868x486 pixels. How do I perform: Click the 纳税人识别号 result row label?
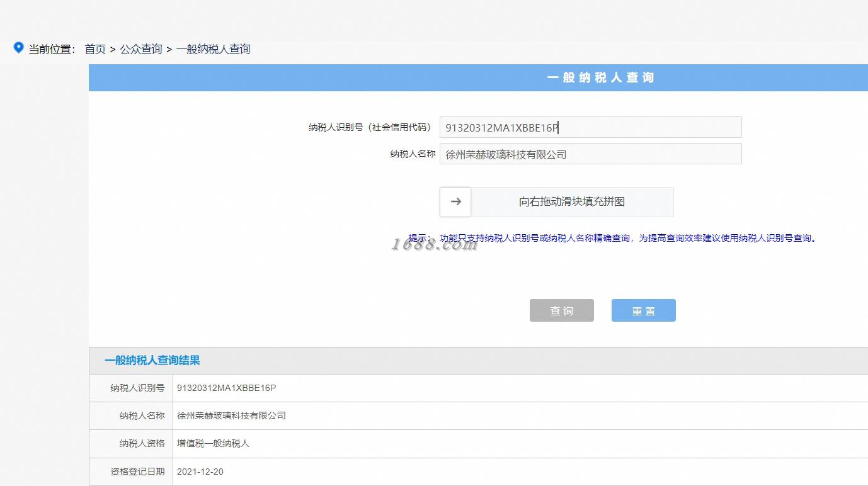(137, 388)
